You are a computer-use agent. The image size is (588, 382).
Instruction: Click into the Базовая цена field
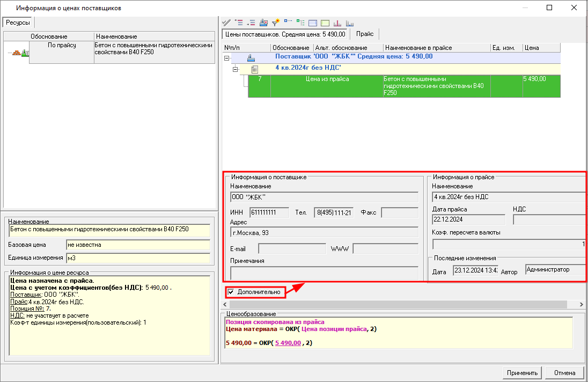pyautogui.click(x=138, y=245)
